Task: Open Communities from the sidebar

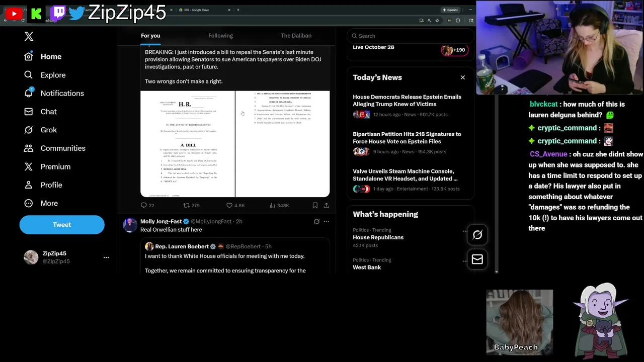Action: point(55,148)
